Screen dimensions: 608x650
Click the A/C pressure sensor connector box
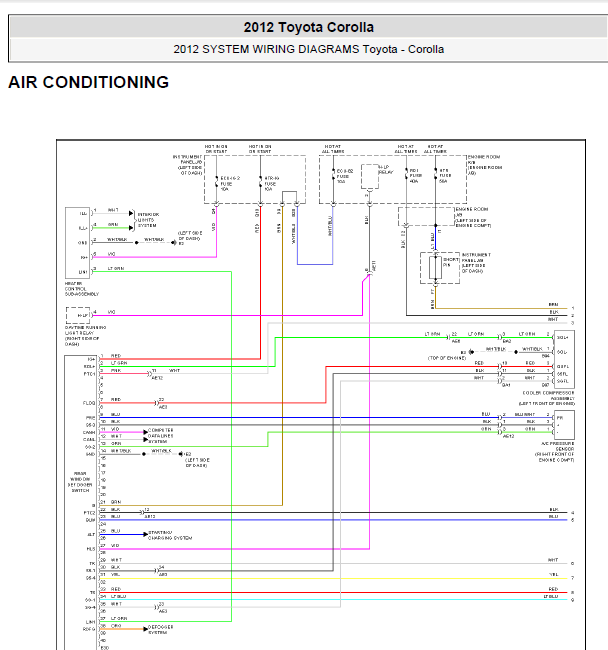tap(564, 425)
